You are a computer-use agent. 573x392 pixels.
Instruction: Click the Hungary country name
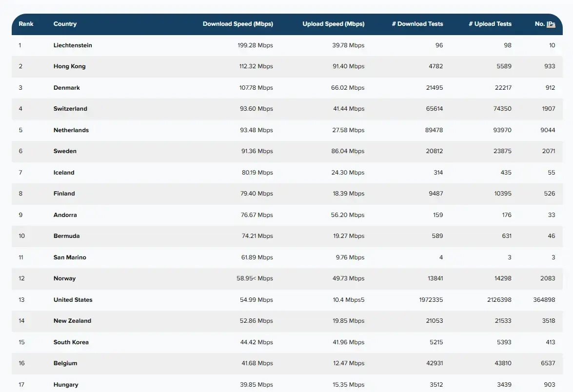pyautogui.click(x=66, y=385)
